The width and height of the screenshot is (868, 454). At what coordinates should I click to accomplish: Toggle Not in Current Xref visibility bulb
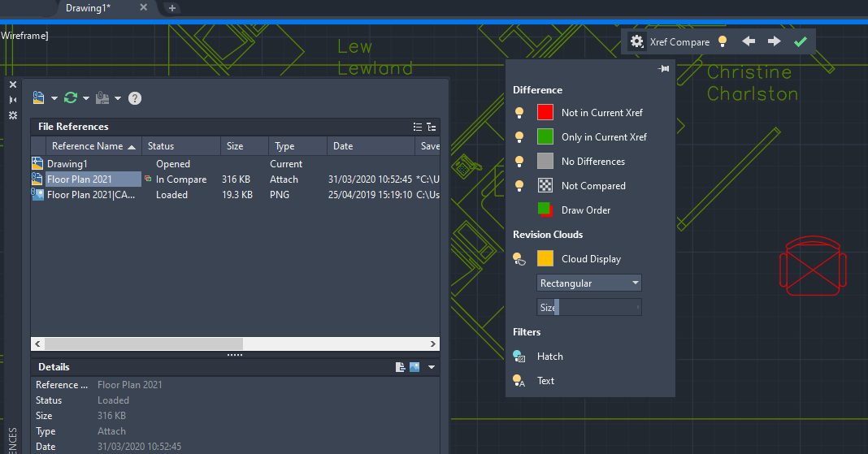pos(519,113)
